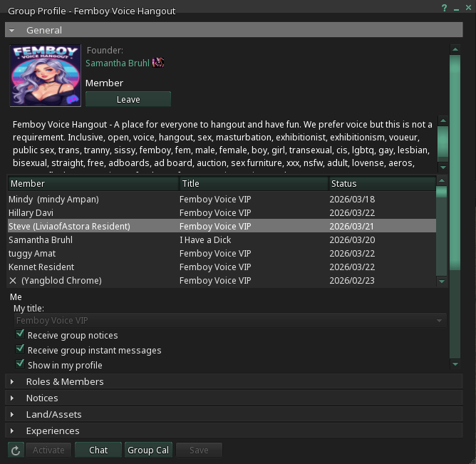The width and height of the screenshot is (476, 464).
Task: Expand the Notices section
Action: pos(234,398)
